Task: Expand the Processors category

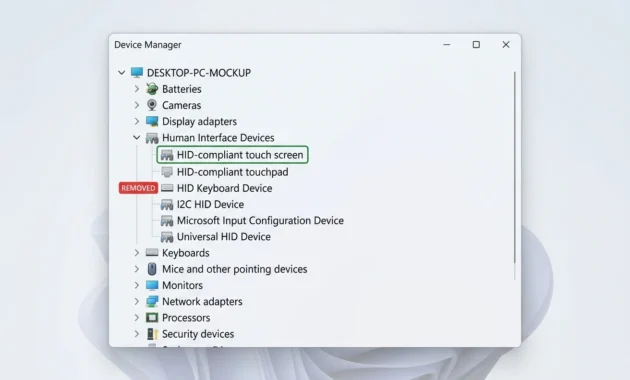Action: tap(137, 318)
